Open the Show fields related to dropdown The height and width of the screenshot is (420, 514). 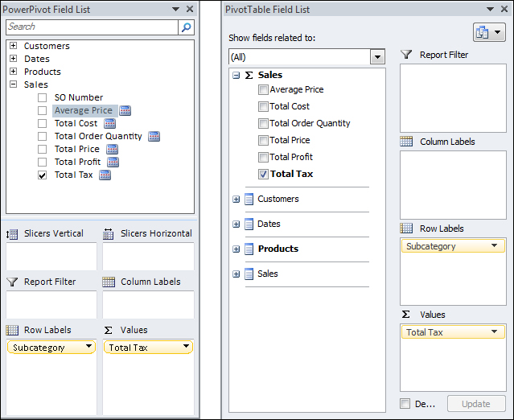tap(377, 57)
